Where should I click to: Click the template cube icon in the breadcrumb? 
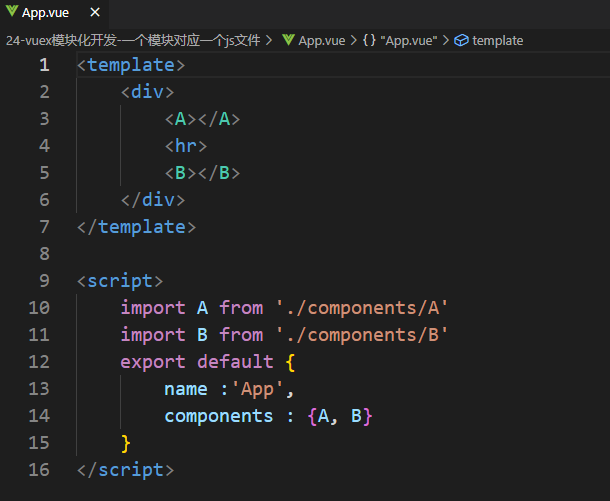(x=461, y=40)
